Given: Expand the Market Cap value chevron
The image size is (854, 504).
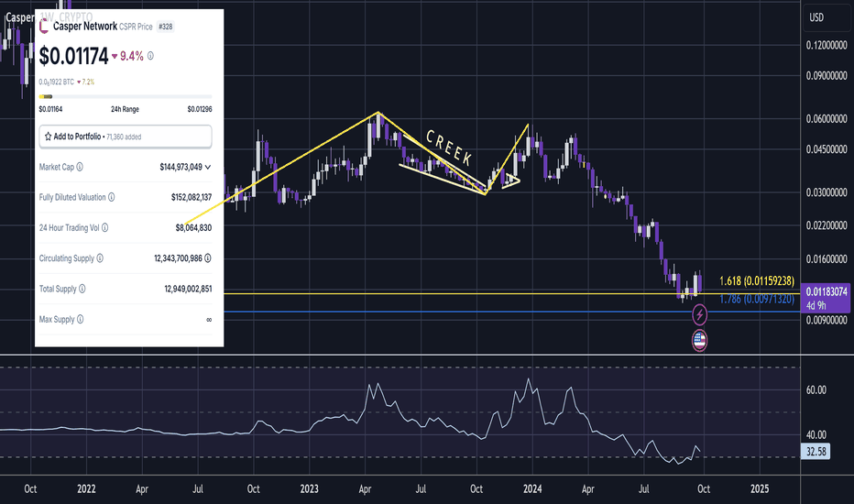Looking at the screenshot, I should click(x=207, y=168).
